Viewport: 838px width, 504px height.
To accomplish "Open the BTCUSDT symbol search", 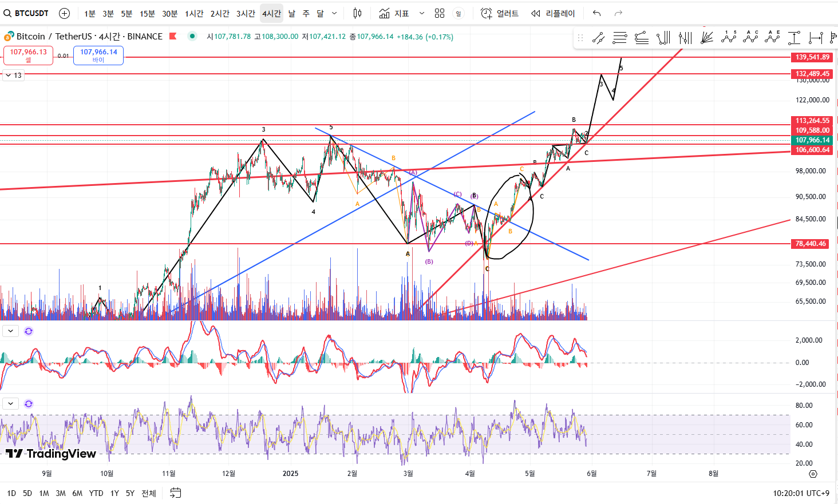I will pos(27,13).
